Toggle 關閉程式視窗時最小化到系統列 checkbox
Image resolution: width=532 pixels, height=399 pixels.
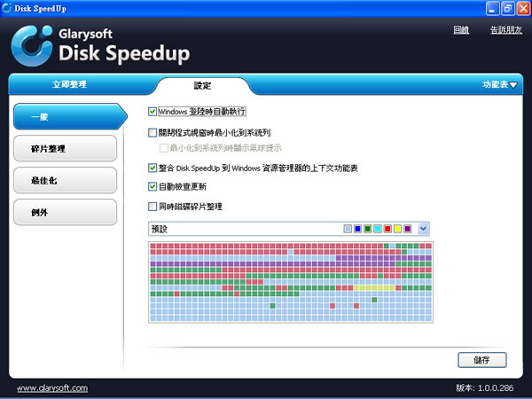[x=153, y=132]
